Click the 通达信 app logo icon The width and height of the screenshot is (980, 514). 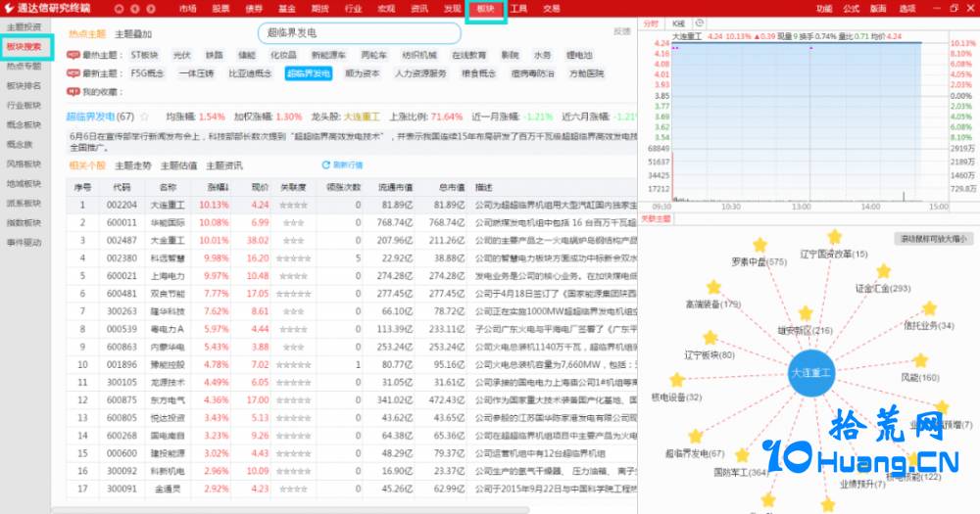point(9,8)
